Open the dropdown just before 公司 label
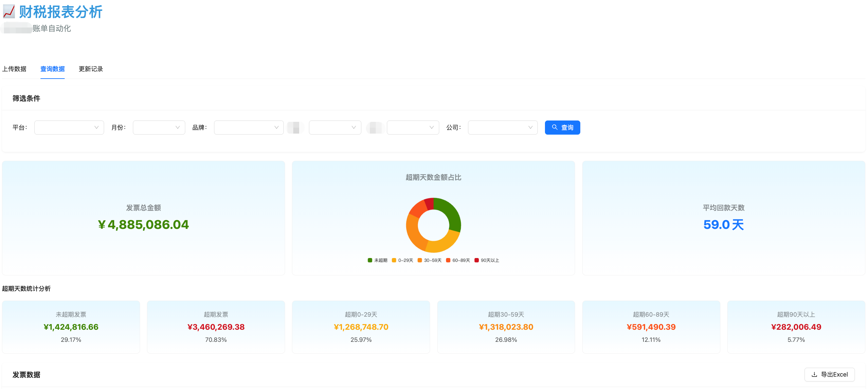The image size is (868, 389). coord(413,127)
